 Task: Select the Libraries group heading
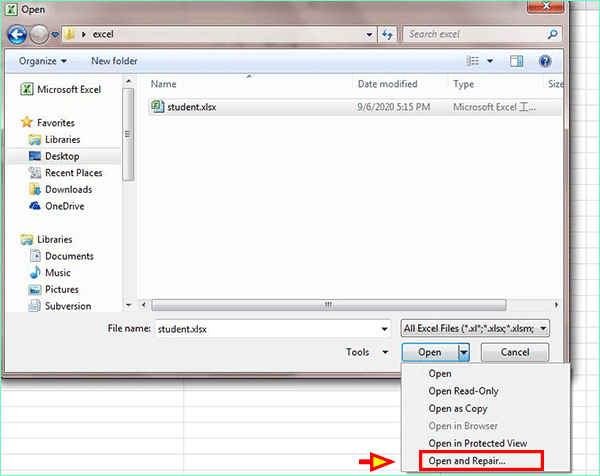pyautogui.click(x=46, y=240)
